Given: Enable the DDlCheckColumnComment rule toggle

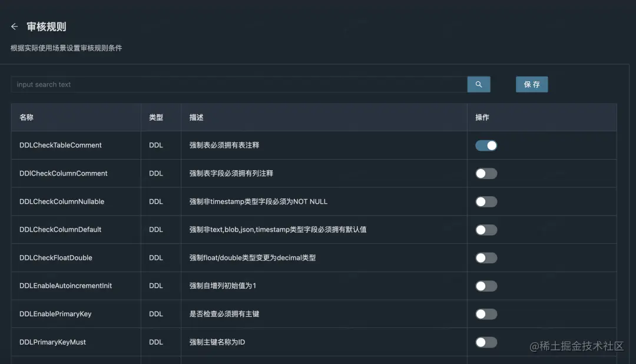Looking at the screenshot, I should pyautogui.click(x=486, y=173).
